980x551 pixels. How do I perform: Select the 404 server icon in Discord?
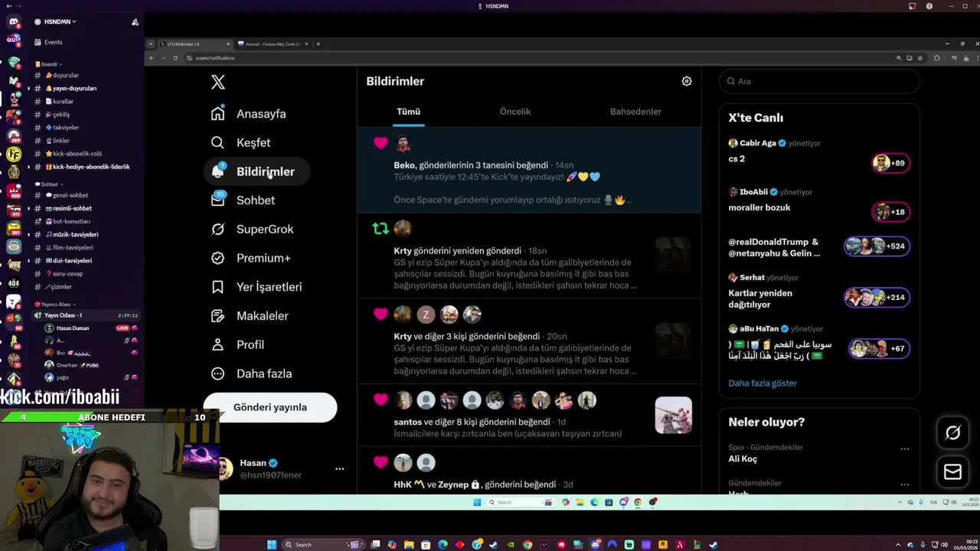coord(14,283)
